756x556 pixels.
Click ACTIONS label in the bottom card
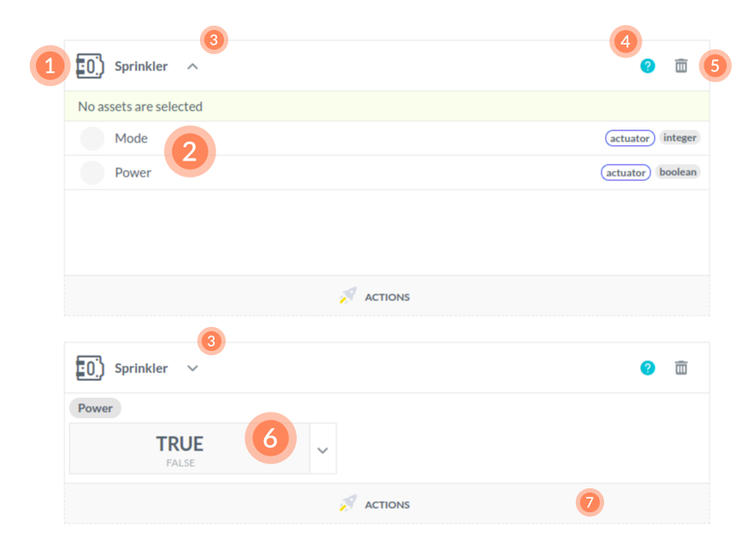coord(387,505)
